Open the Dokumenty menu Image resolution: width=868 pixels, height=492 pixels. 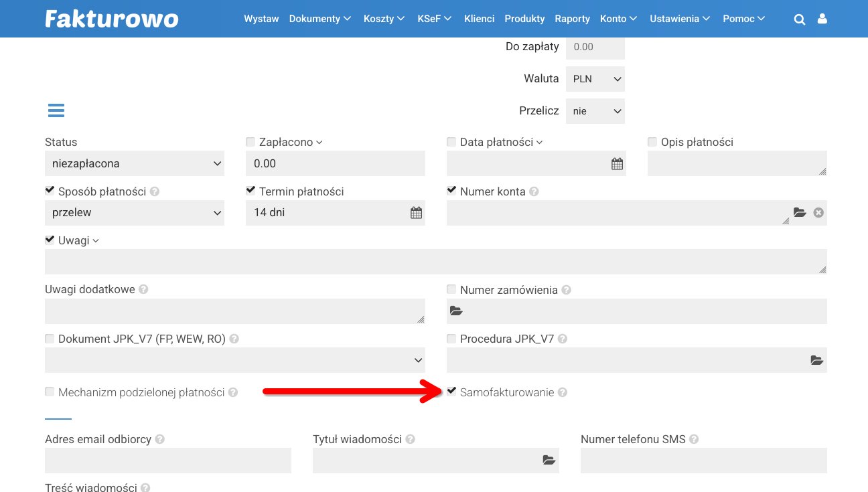319,19
